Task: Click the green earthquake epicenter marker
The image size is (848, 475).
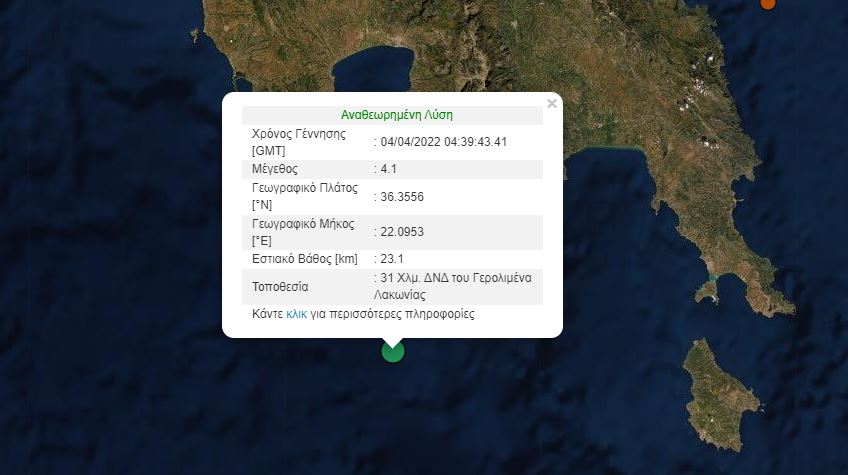Action: 393,350
